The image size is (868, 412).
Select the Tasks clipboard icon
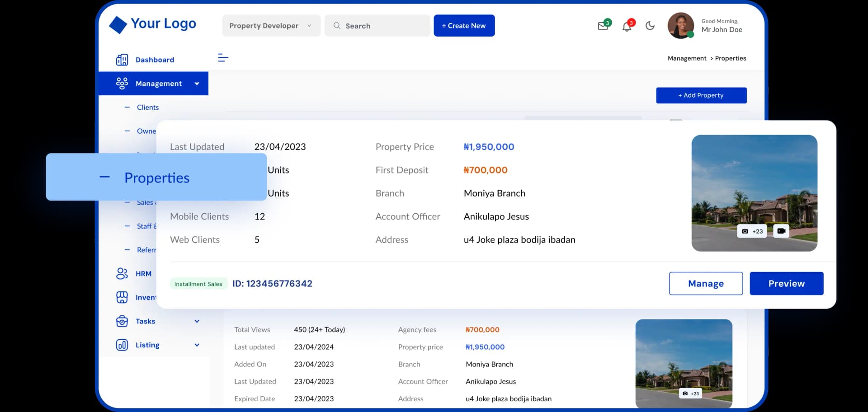click(x=121, y=321)
